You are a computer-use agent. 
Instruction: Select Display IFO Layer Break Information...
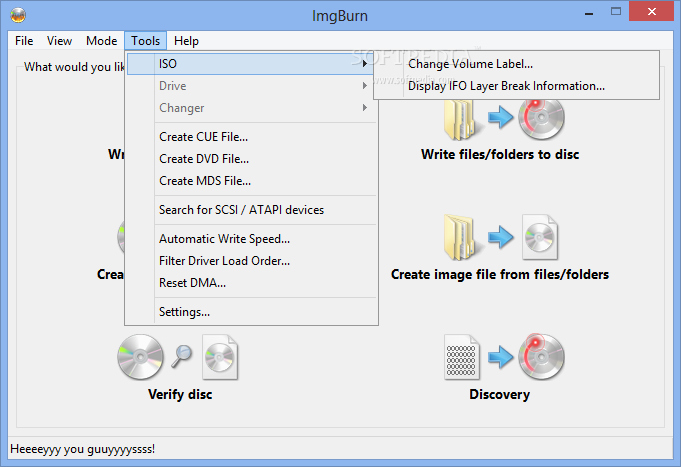click(x=516, y=86)
